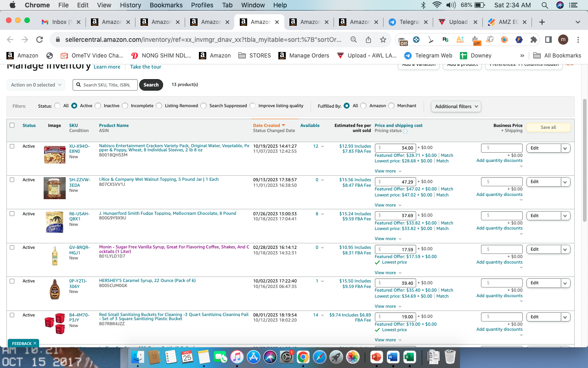Open the Bluetooth menu bar icon

pyautogui.click(x=424, y=5)
